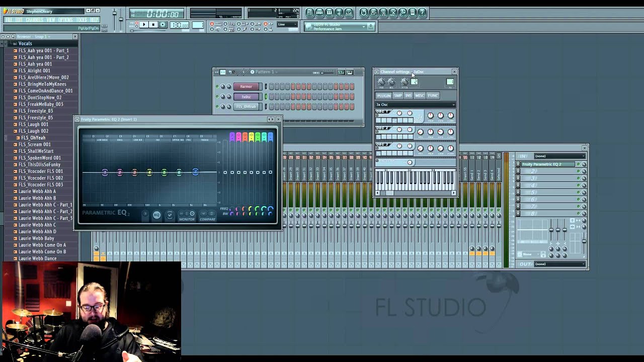Click the channel volume knob in Channel settings

(x=391, y=81)
